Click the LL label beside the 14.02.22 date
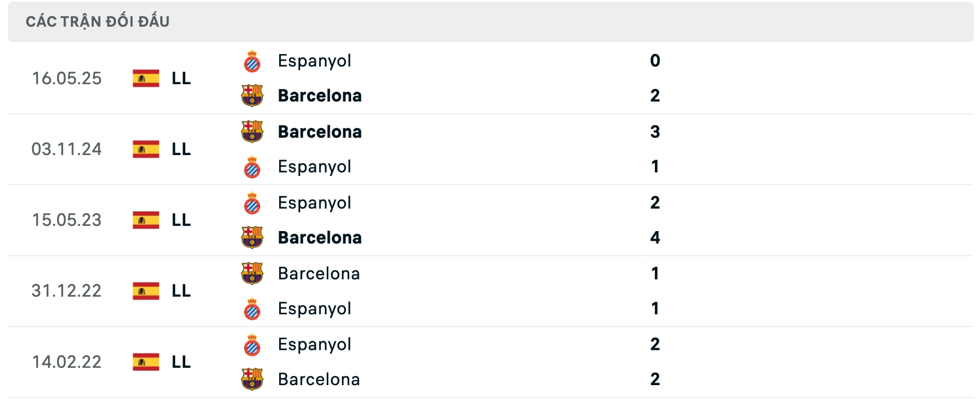This screenshot has width=980, height=404. coord(181,362)
